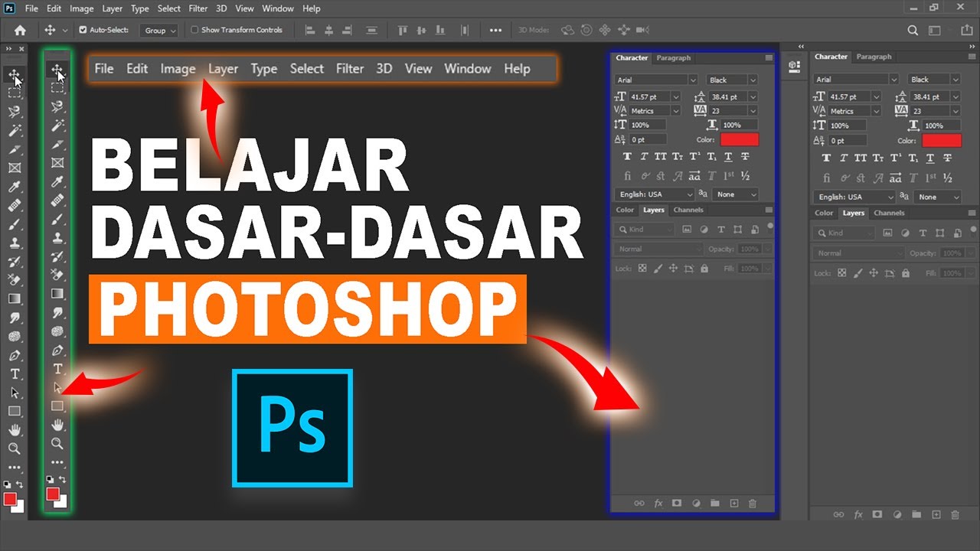Open the Search magnifier icon in the options bar
980x551 pixels.
[913, 30]
